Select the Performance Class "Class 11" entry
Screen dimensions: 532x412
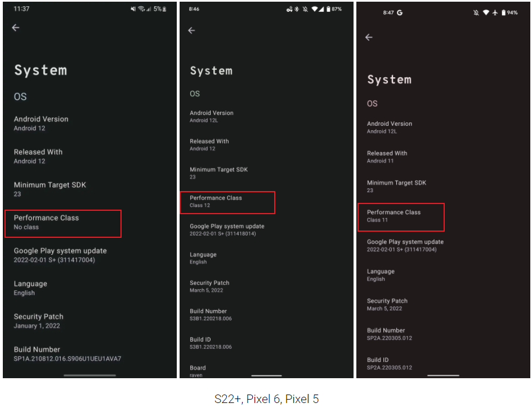401,216
